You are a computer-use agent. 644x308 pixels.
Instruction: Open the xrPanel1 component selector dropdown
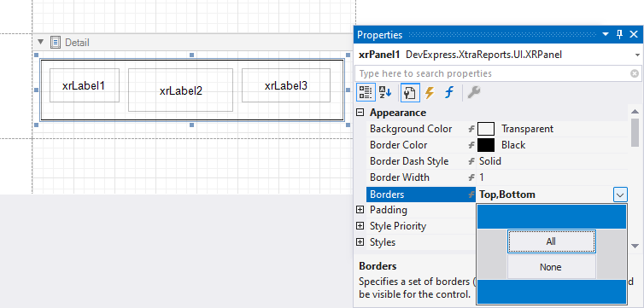637,55
